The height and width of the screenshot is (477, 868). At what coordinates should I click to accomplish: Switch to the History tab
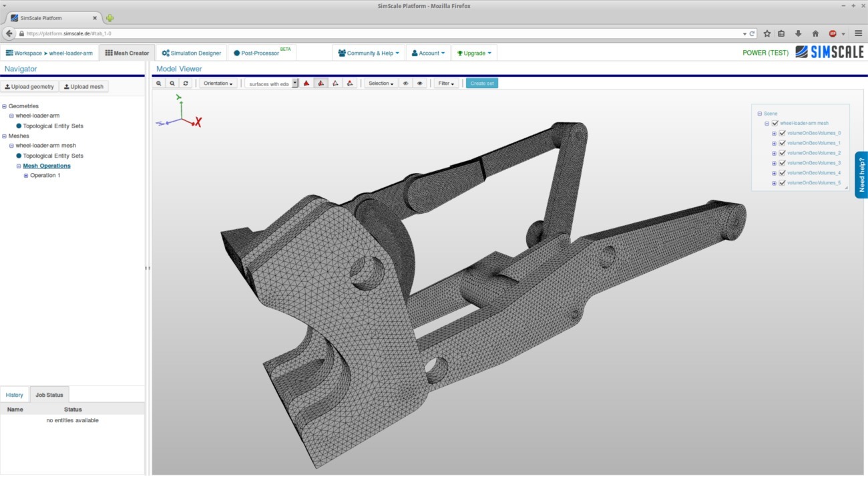coord(15,395)
